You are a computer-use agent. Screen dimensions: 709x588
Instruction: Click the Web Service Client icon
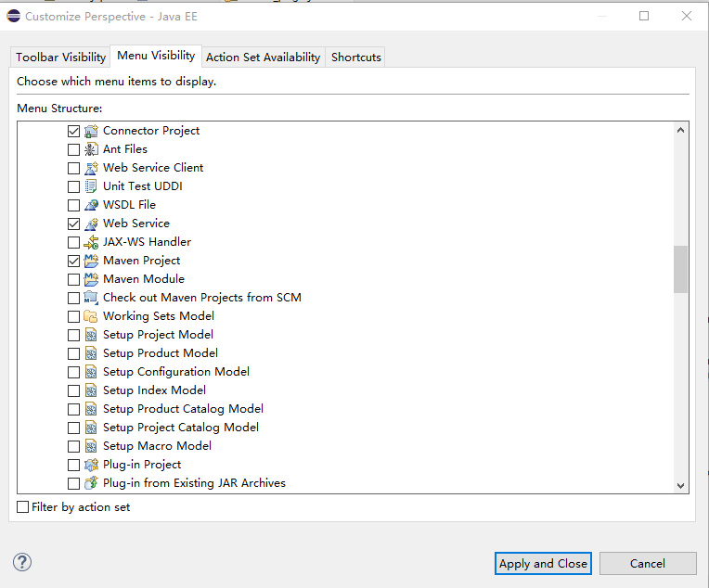tap(91, 168)
